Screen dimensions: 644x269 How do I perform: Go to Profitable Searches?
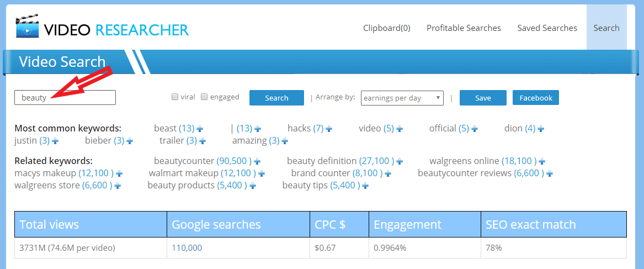(464, 28)
